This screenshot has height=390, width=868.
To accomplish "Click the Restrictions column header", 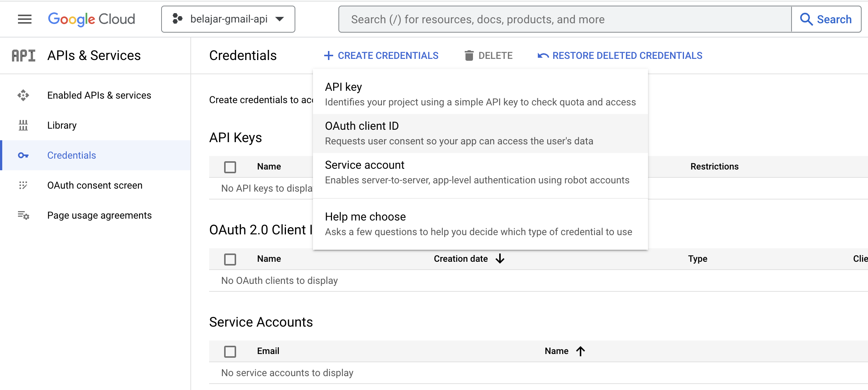I will click(714, 166).
